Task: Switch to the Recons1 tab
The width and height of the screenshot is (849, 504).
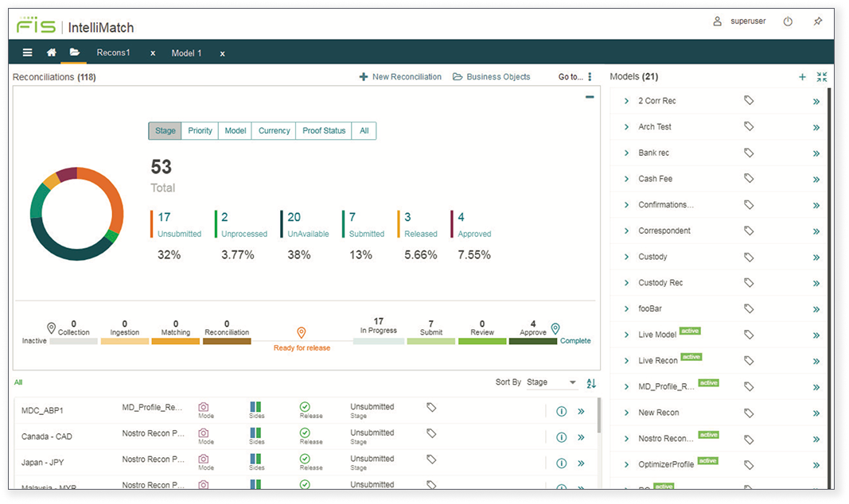Action: pyautogui.click(x=113, y=53)
